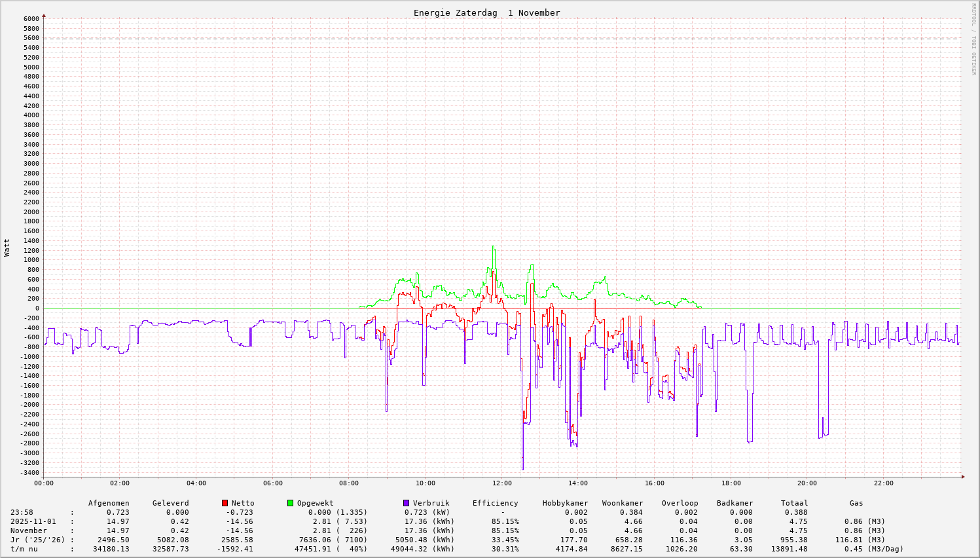Click the y-axis arrow tip at the top
Screen dimensions: 980x558
(44, 14)
